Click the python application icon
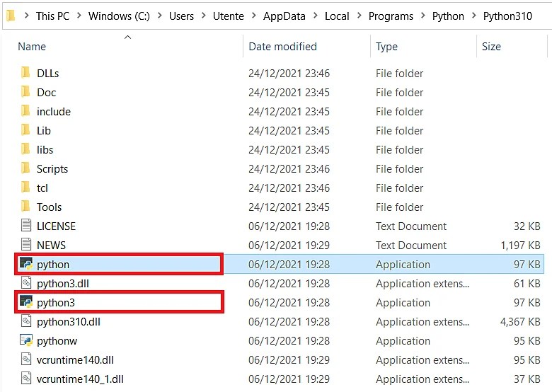 point(26,263)
